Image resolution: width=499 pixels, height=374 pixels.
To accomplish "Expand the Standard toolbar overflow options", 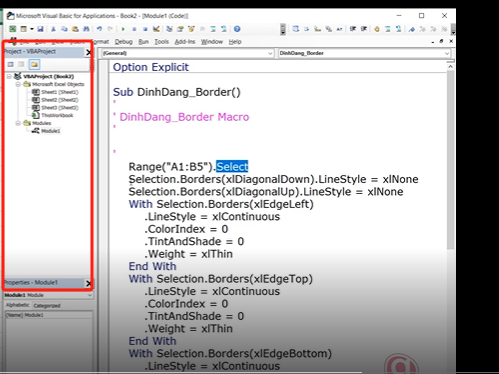I will [x=283, y=29].
